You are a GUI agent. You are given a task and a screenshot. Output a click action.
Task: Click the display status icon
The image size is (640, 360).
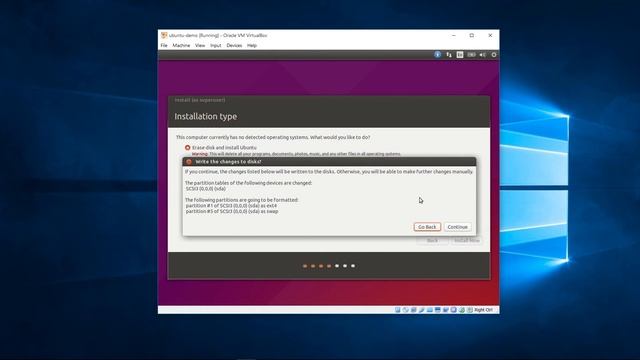(x=438, y=310)
